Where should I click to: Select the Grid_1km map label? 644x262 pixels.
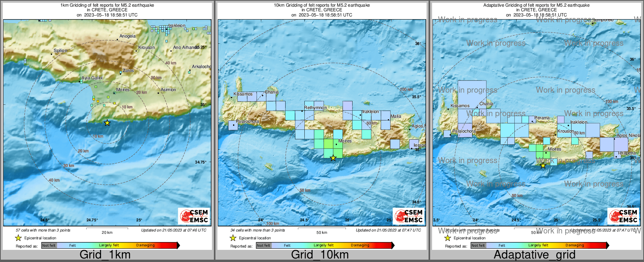[105, 255]
